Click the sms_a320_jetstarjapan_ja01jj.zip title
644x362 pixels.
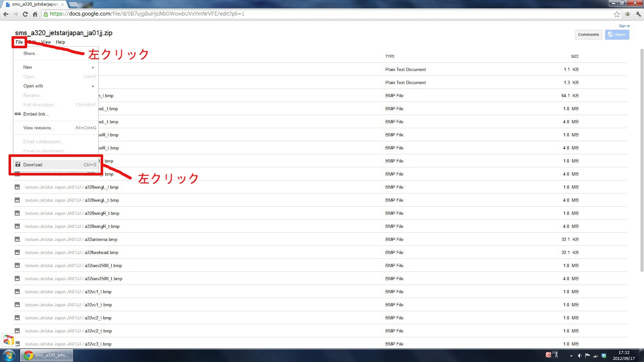coord(64,33)
